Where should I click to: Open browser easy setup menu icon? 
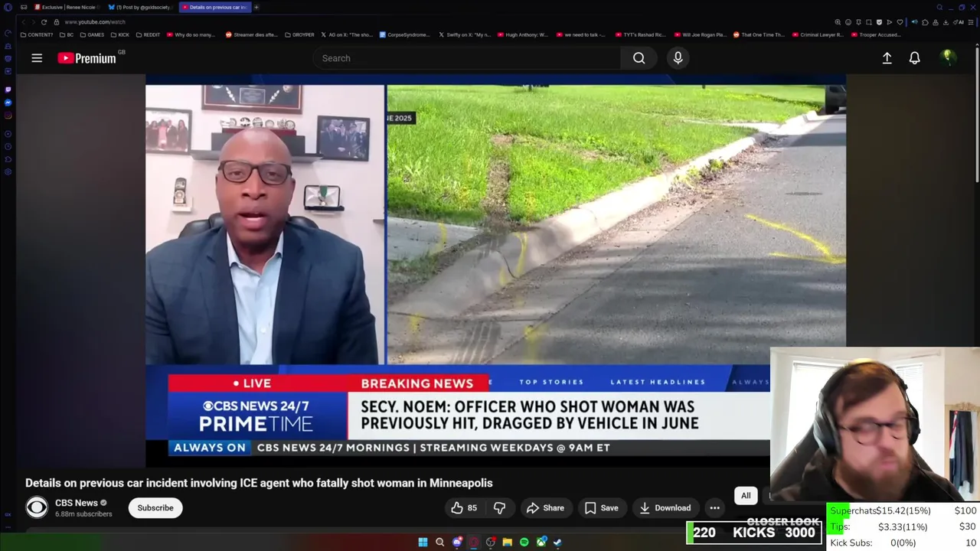(x=971, y=22)
